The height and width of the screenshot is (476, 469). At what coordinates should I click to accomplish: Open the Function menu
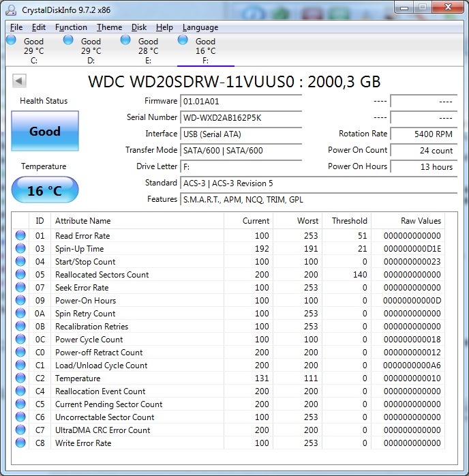click(71, 27)
